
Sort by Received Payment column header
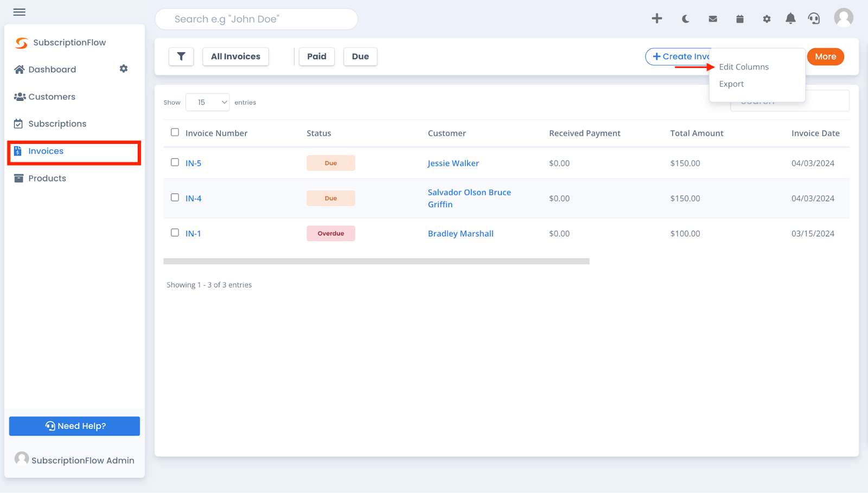[x=585, y=133]
